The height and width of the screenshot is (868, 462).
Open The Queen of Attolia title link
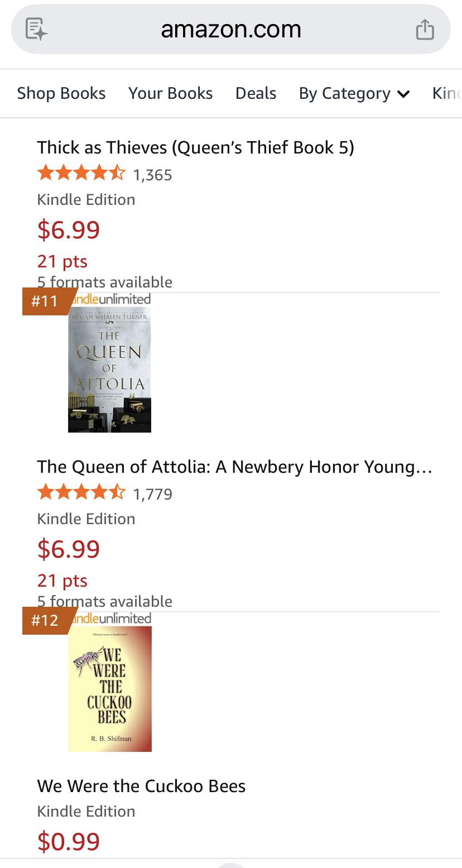(234, 467)
